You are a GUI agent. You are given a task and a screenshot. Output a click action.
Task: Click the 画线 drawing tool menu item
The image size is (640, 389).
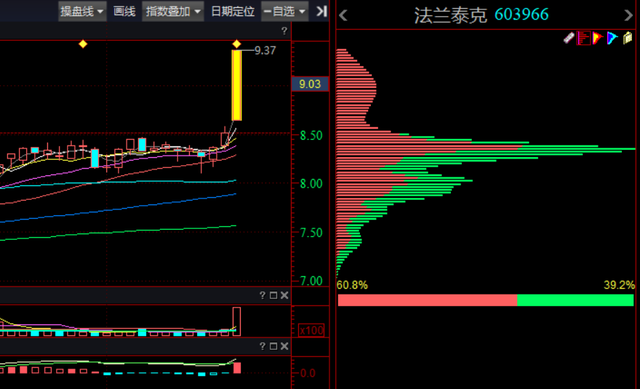point(124,11)
